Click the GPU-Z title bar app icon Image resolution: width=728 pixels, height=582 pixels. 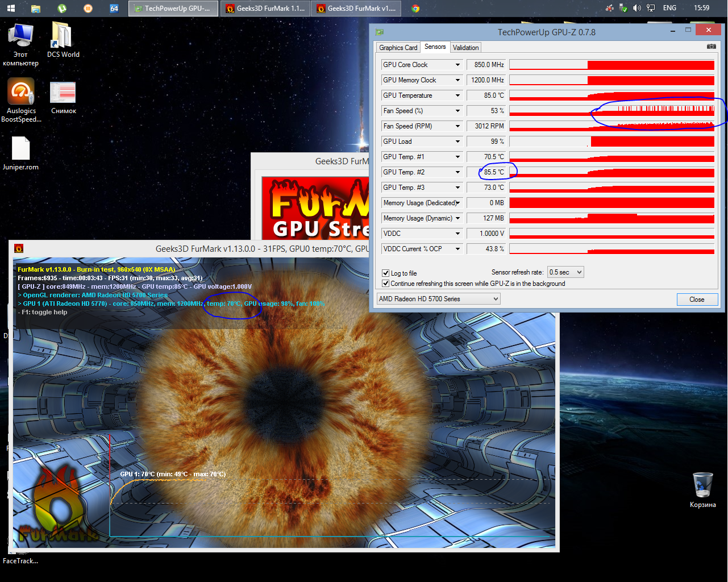(x=379, y=32)
